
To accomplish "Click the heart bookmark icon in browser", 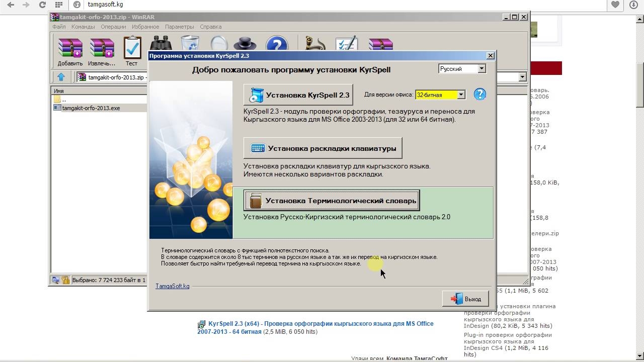I will pyautogui.click(x=615, y=5).
